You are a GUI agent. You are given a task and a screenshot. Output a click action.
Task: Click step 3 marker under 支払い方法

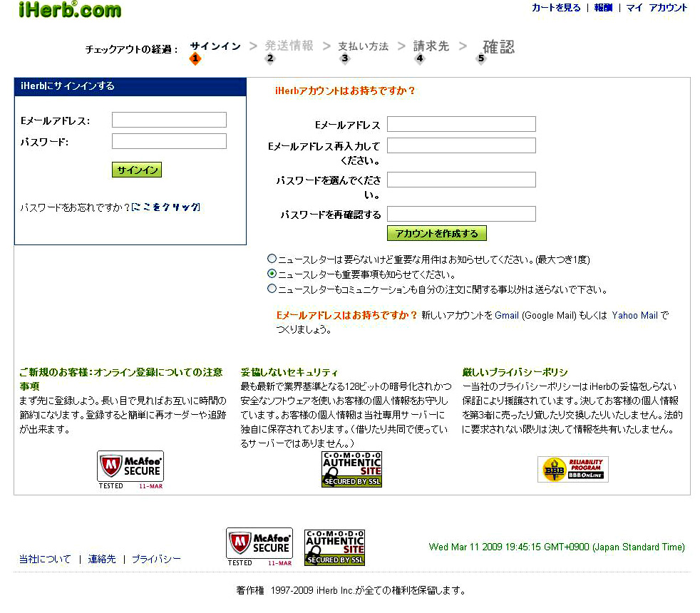click(344, 58)
